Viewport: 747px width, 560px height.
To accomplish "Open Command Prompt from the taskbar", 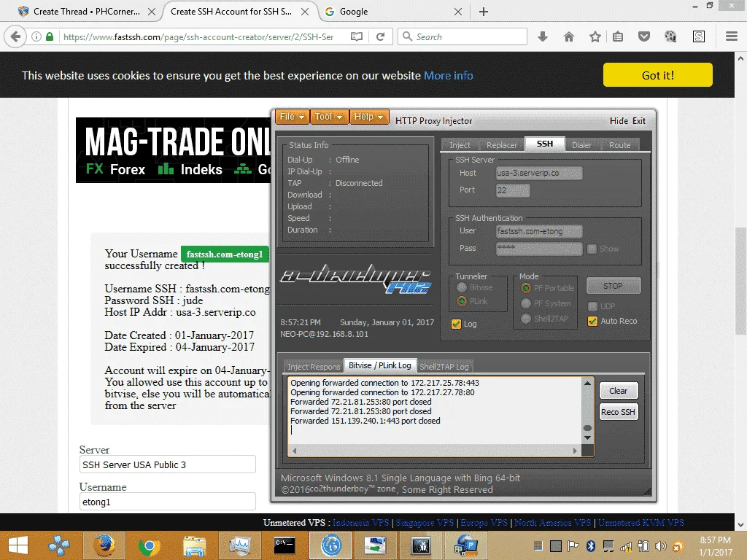I will tap(285, 545).
